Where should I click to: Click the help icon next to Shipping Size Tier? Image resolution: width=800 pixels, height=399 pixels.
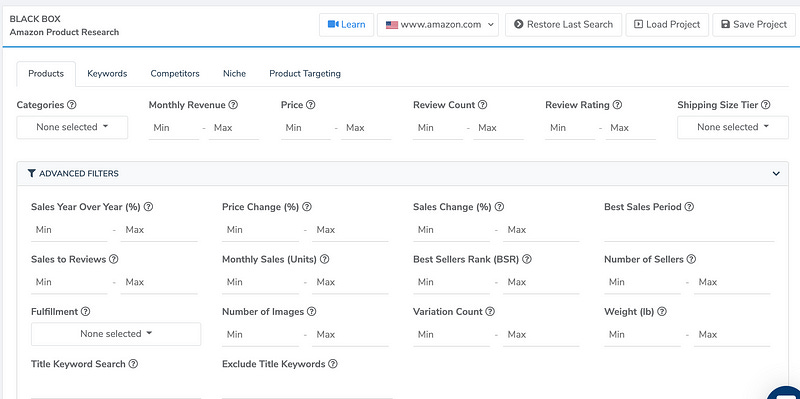tap(766, 105)
